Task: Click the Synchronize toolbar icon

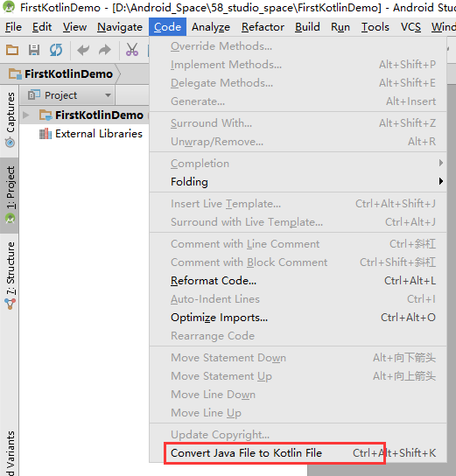Action: click(56, 50)
